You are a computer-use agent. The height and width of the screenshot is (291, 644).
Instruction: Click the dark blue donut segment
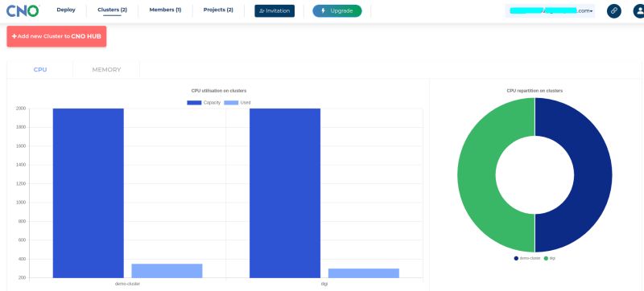coord(593,175)
